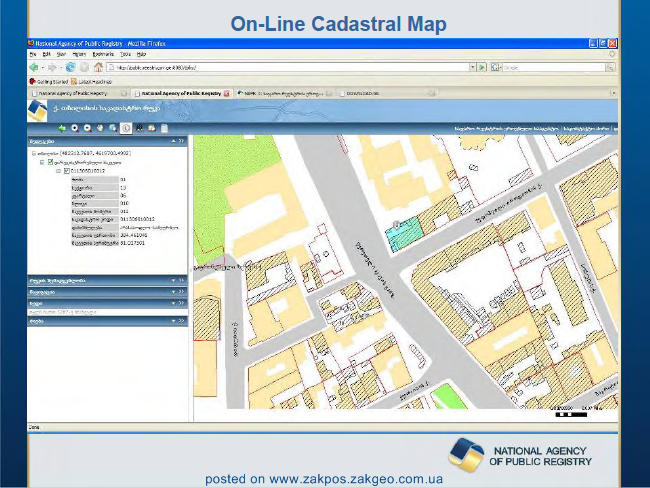Image resolution: width=650 pixels, height=488 pixels.
Task: Expand the bottom collapsed sidebar panel
Action: [x=173, y=321]
